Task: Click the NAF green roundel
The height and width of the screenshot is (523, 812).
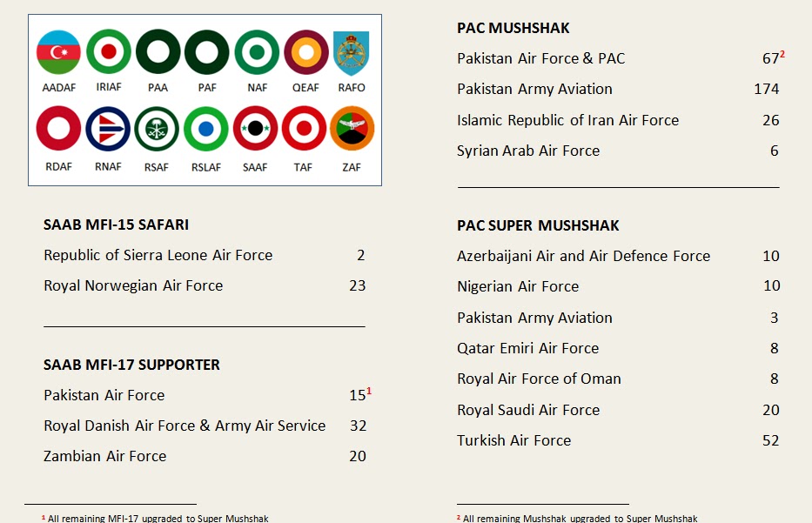Action: pos(257,52)
